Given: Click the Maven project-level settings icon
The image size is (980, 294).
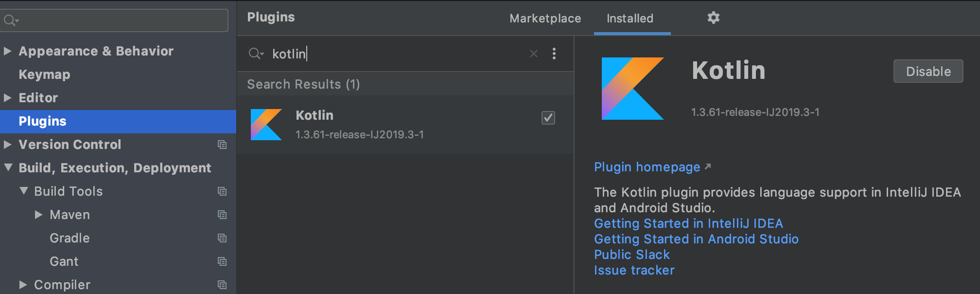Looking at the screenshot, I should (x=222, y=215).
